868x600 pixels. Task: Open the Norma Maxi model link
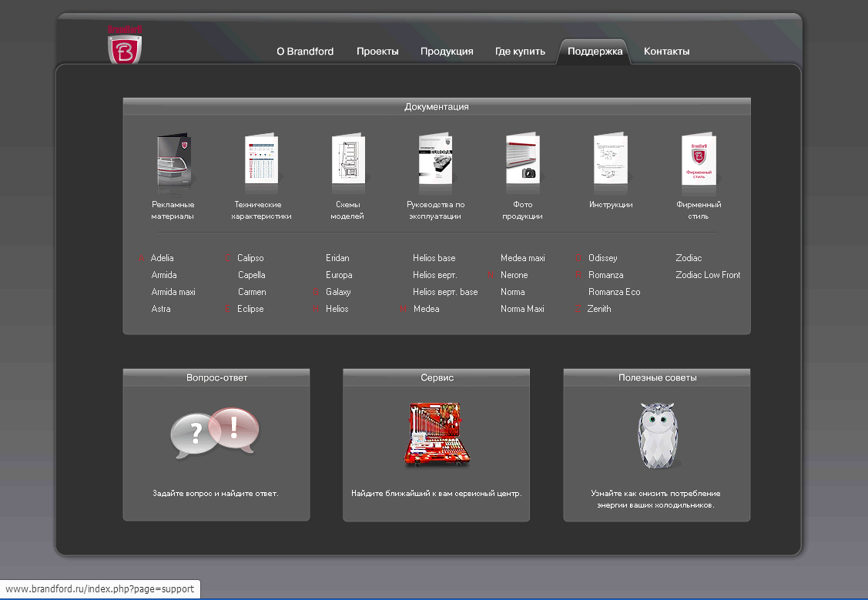click(522, 309)
